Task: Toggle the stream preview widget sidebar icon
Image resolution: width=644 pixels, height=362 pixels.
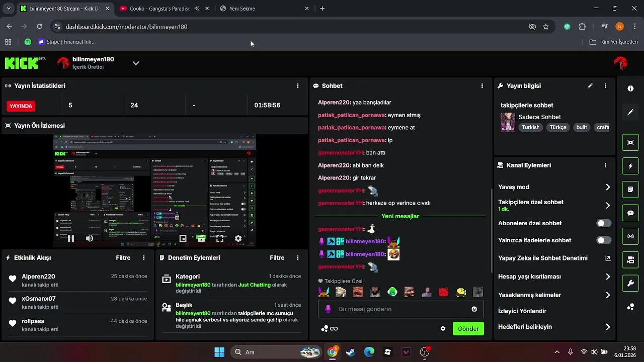Action: 630,142
